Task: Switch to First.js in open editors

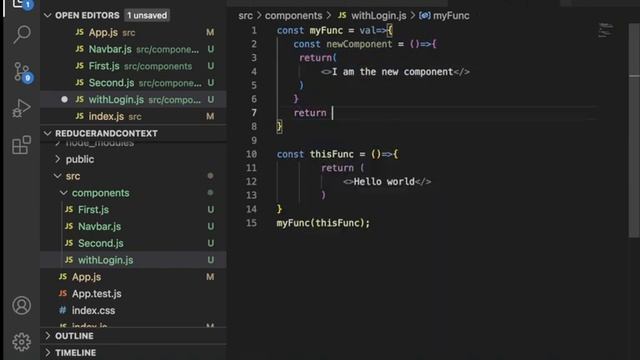Action: [x=133, y=66]
